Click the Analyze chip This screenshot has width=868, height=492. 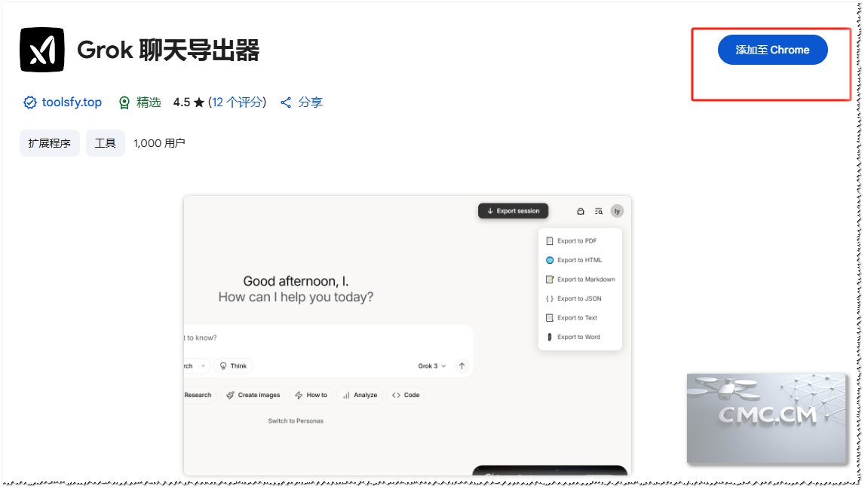[x=360, y=396]
